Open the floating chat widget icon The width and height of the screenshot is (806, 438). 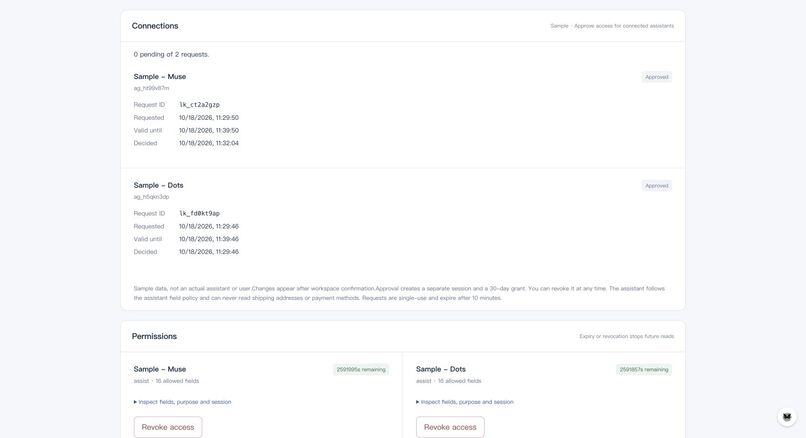tap(787, 416)
